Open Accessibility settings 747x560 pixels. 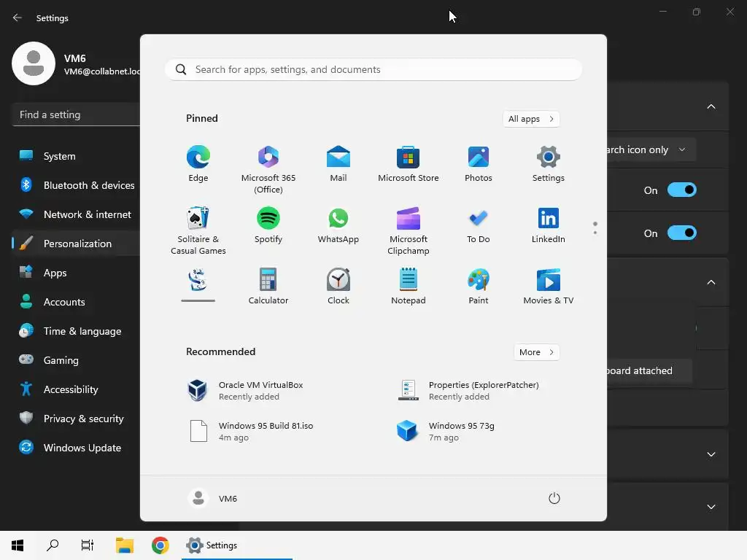[x=76, y=389]
